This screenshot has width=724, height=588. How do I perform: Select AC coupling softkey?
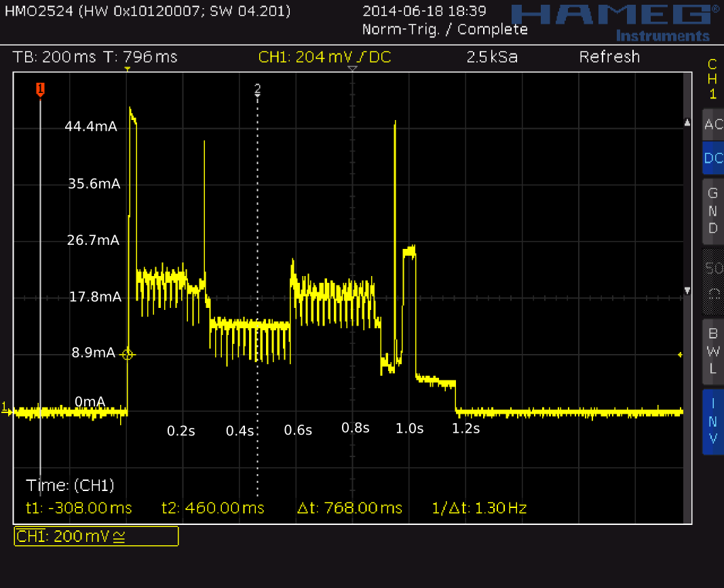click(x=713, y=124)
